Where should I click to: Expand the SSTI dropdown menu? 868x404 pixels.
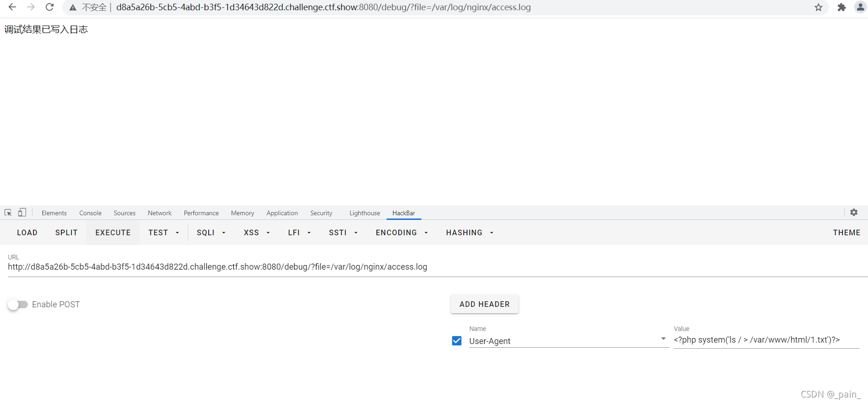click(x=343, y=232)
